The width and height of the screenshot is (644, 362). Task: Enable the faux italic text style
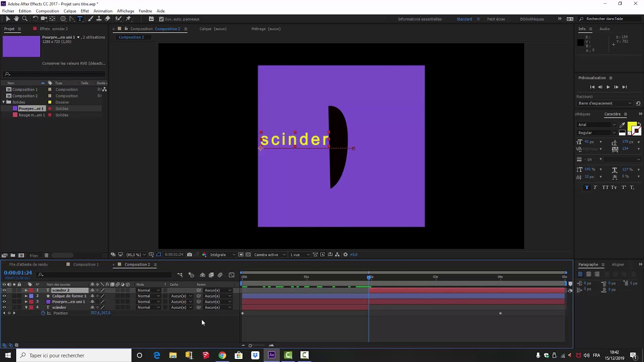[x=595, y=188]
